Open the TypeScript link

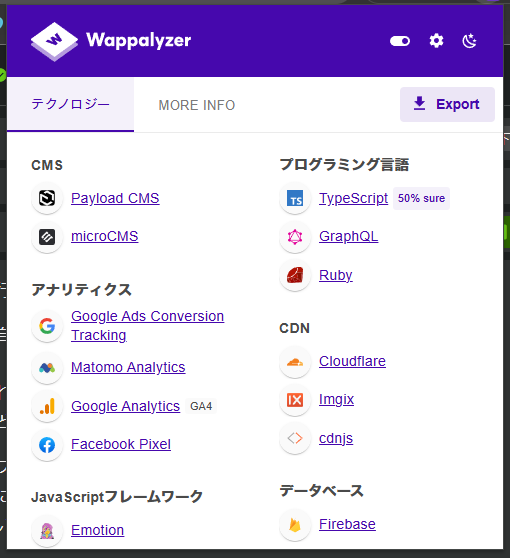click(x=353, y=198)
